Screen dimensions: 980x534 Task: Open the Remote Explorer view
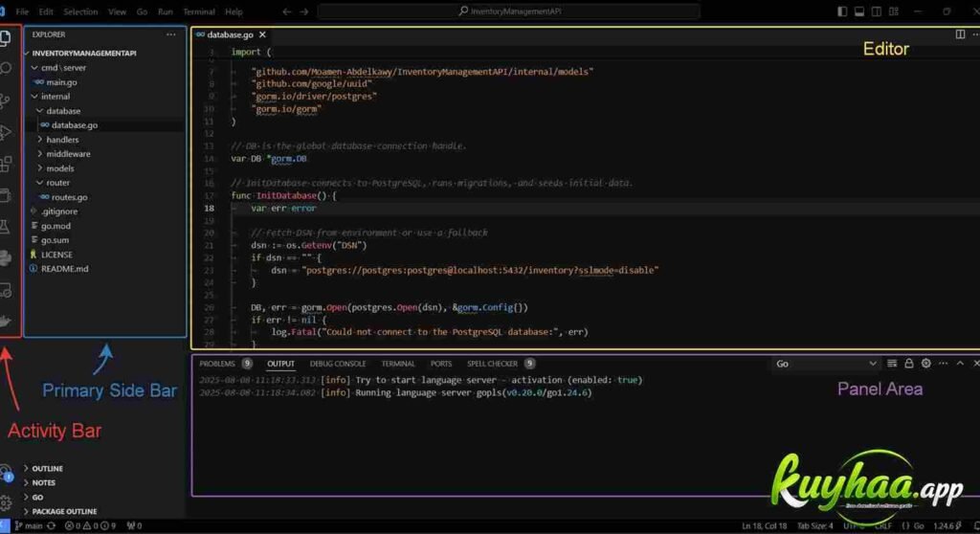(x=6, y=290)
